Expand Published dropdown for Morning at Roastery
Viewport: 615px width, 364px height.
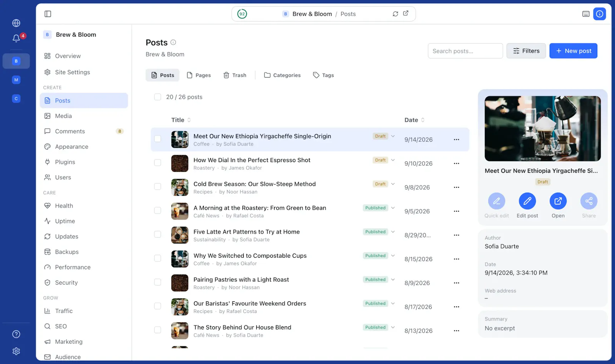click(x=393, y=208)
